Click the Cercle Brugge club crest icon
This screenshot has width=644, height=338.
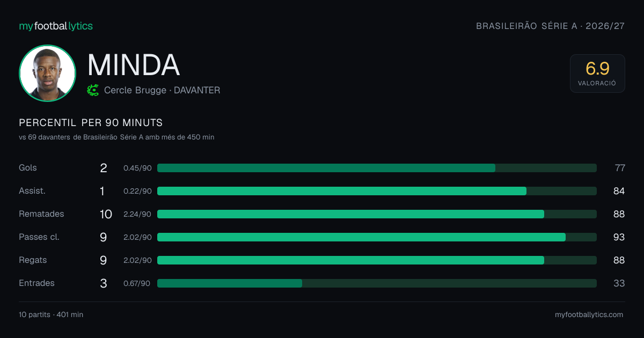(93, 90)
